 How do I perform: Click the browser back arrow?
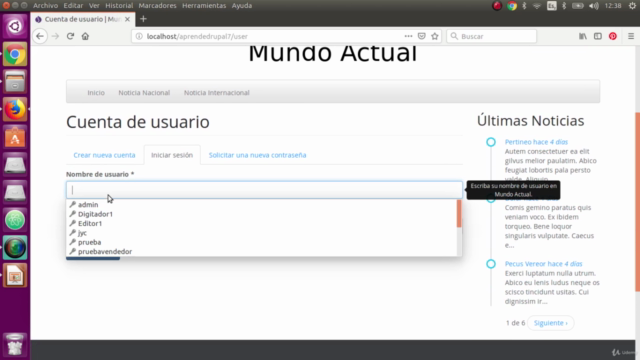click(40, 36)
